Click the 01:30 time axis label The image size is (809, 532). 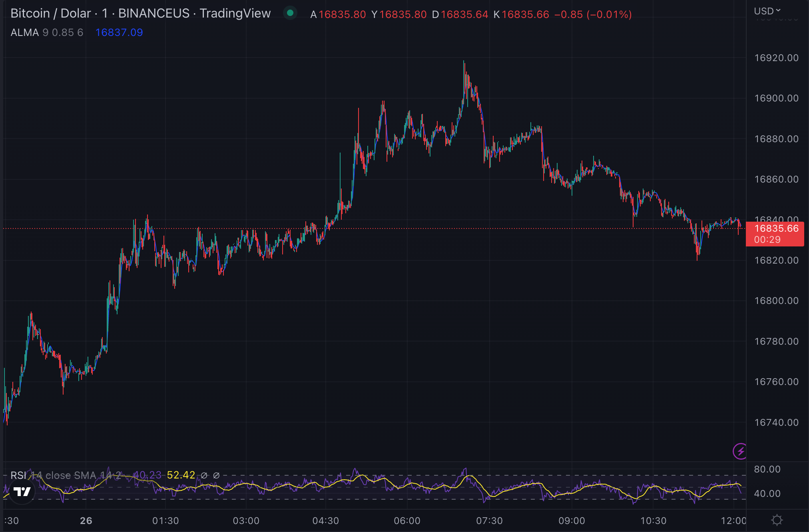[x=165, y=521]
